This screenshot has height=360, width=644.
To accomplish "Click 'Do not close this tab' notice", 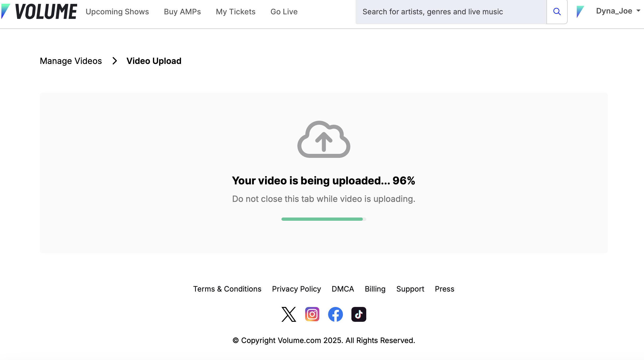I will click(x=324, y=199).
